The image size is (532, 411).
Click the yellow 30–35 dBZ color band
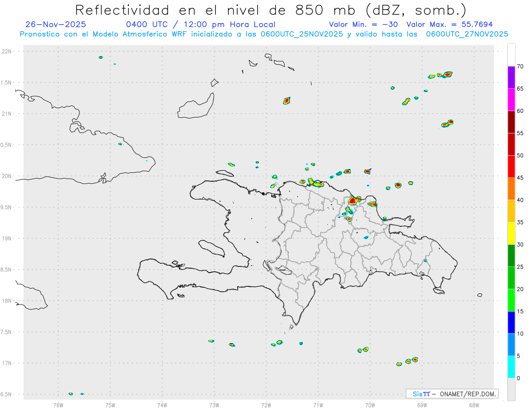[511, 233]
